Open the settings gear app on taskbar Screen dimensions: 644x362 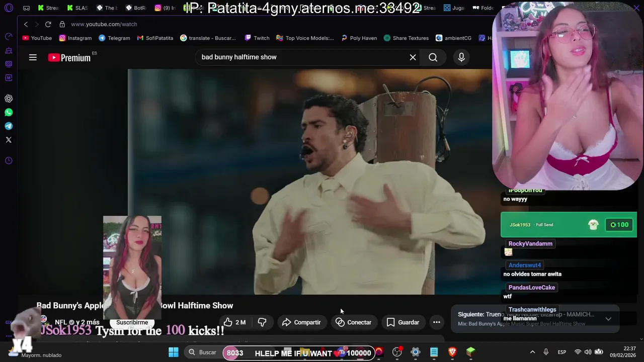(416, 352)
